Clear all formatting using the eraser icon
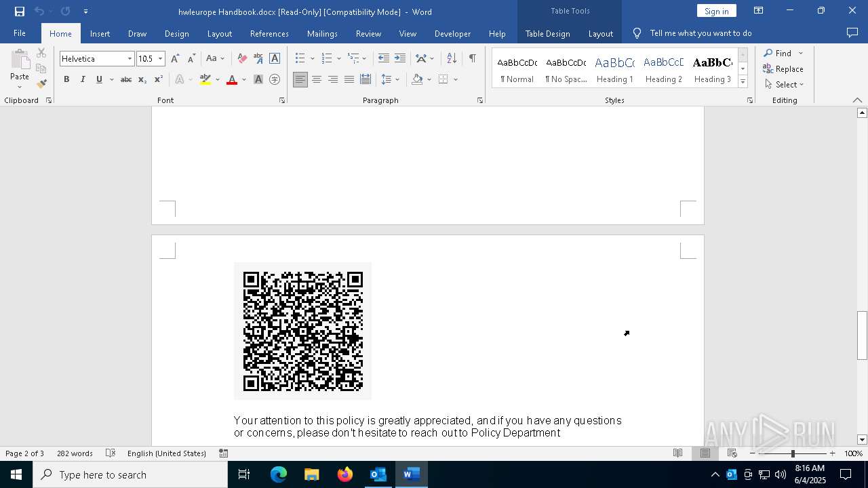Image resolution: width=868 pixels, height=488 pixels. [x=242, y=59]
